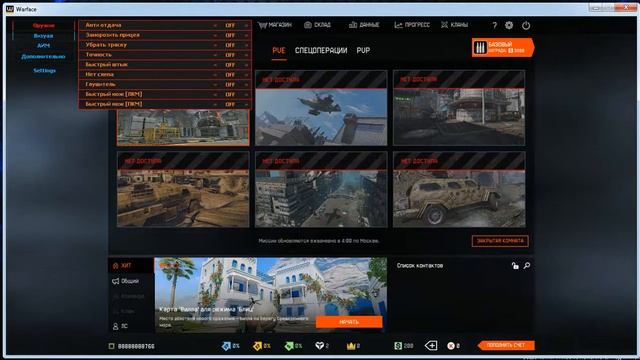Click the Список контактов heading
Viewport: 640px width, 360px height.
tap(420, 266)
